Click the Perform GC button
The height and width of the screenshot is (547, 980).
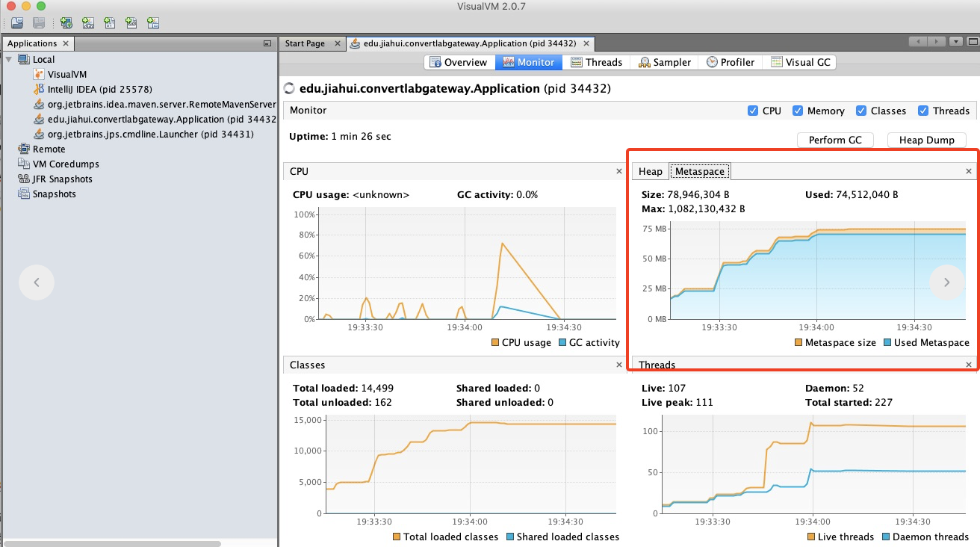pyautogui.click(x=835, y=140)
